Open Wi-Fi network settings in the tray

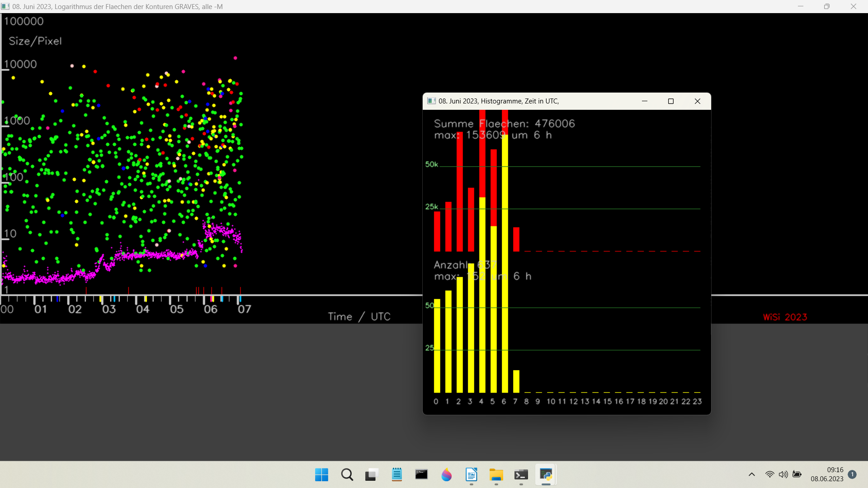coord(769,474)
